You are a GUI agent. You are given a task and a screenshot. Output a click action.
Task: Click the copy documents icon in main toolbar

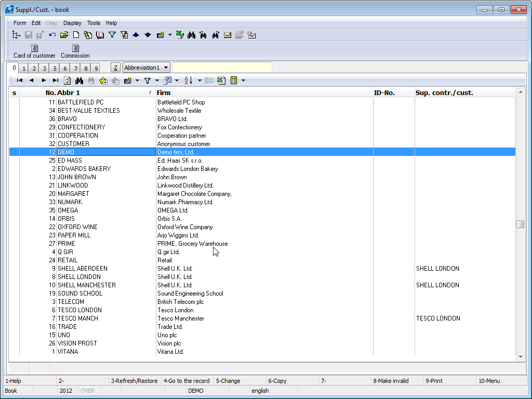pos(88,35)
